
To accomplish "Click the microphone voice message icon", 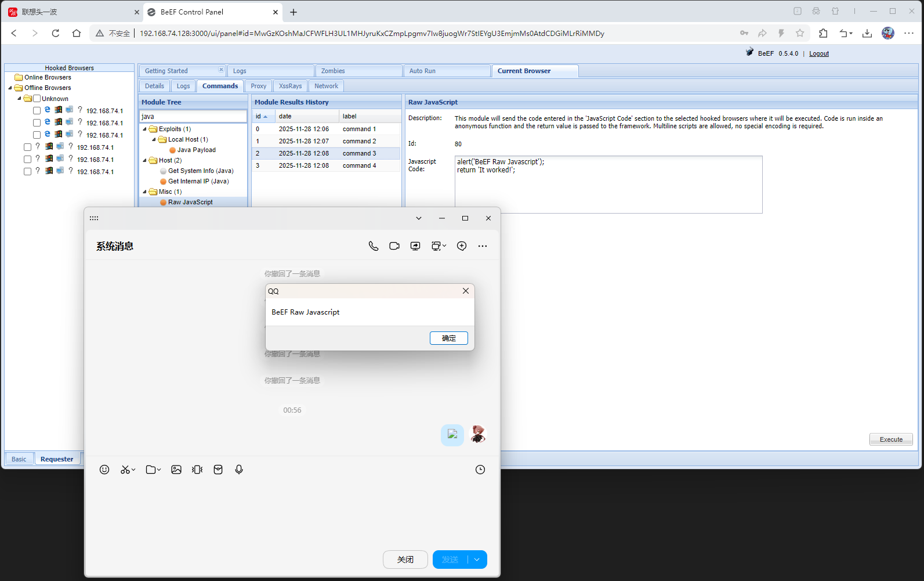I will click(x=239, y=470).
